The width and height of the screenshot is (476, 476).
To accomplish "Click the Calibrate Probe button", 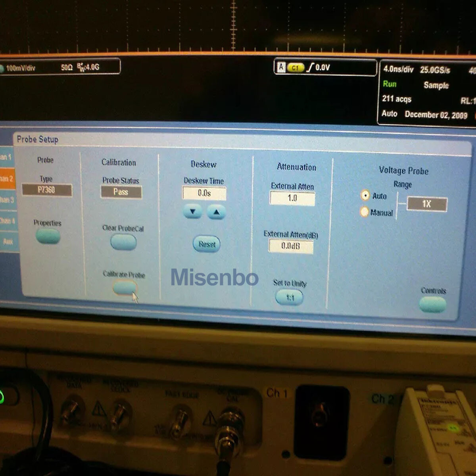I will click(125, 288).
